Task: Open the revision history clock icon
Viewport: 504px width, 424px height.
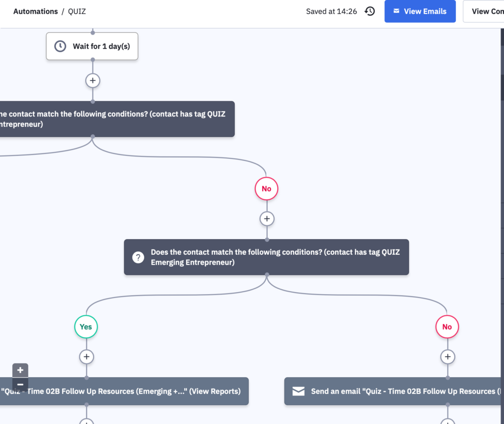Action: [370, 11]
